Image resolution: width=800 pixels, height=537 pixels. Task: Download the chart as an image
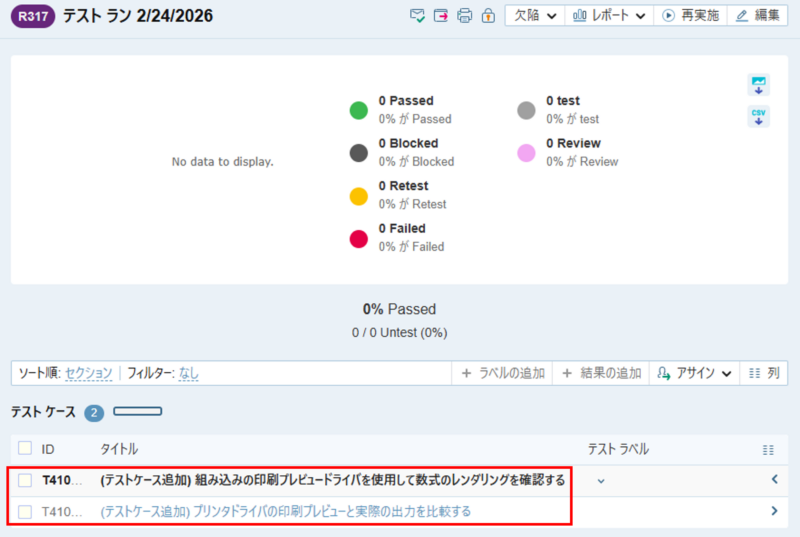759,85
